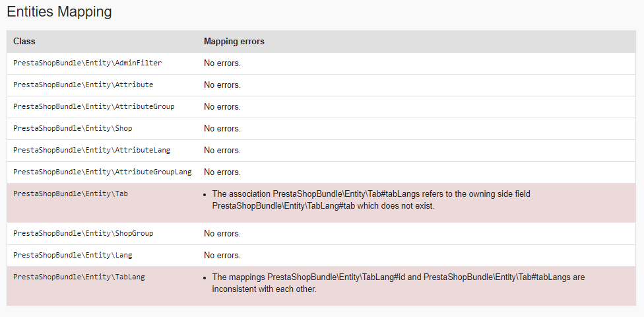Click No errors text for Shop row
Image resolution: width=644 pixels, height=317 pixels.
[x=222, y=128]
